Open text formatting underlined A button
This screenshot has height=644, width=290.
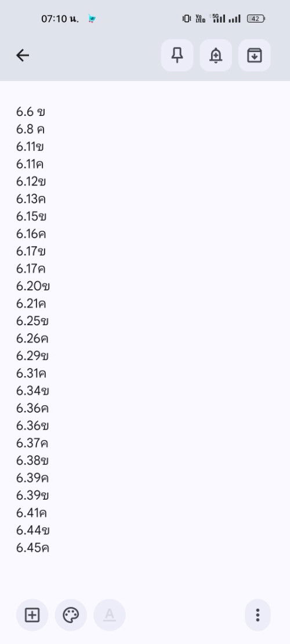(109, 615)
